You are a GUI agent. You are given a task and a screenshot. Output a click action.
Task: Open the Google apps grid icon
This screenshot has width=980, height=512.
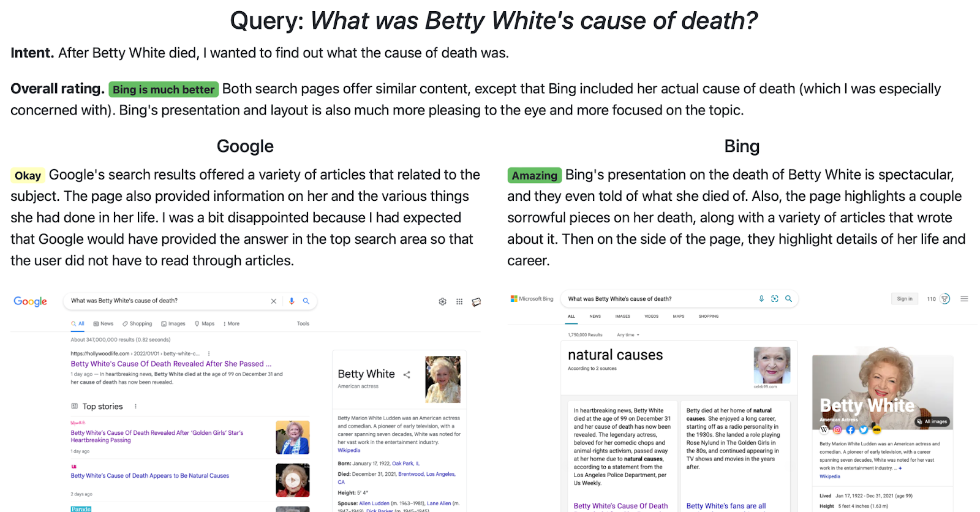[459, 302]
